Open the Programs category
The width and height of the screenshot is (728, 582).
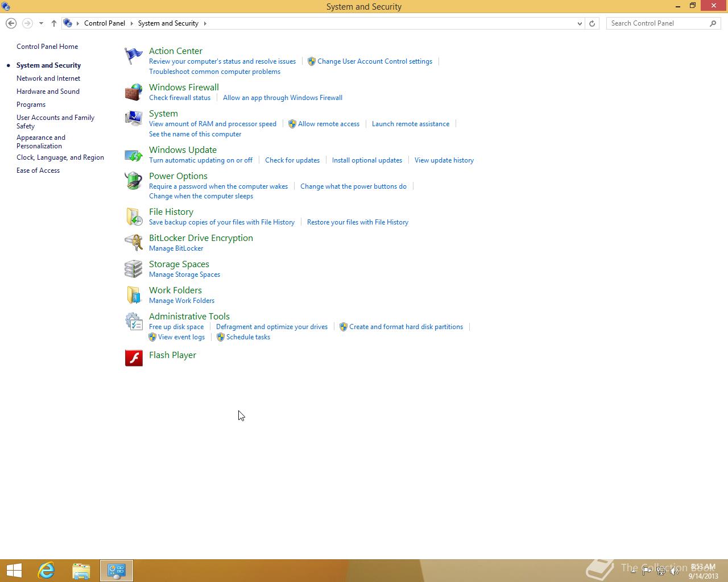[31, 105]
